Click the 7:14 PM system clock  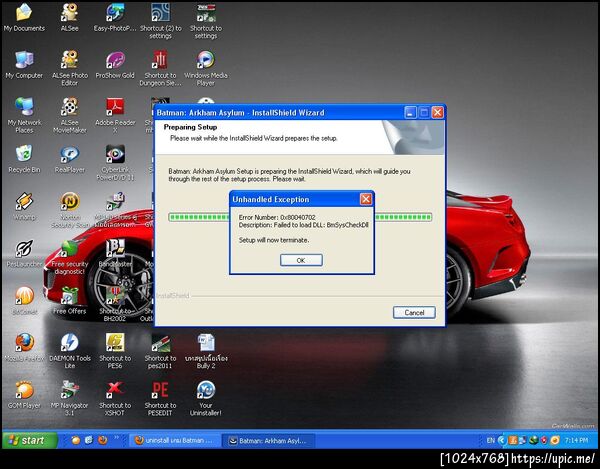[x=576, y=440]
